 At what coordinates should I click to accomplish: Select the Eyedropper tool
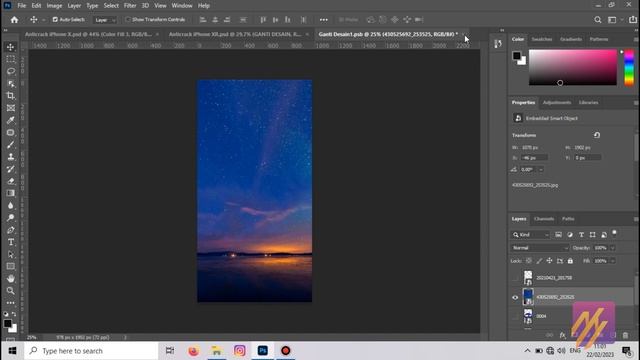point(11,120)
